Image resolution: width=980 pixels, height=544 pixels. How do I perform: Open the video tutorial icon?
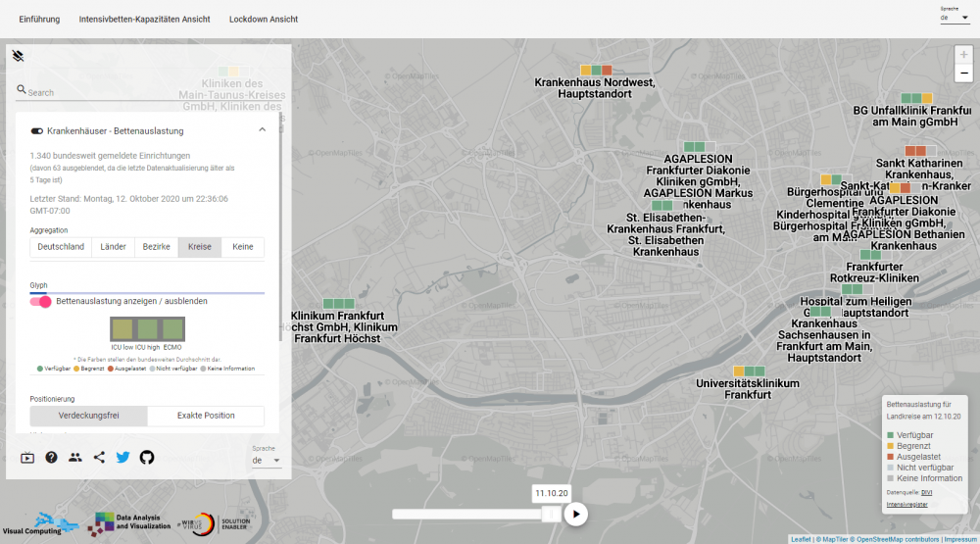pos(26,457)
